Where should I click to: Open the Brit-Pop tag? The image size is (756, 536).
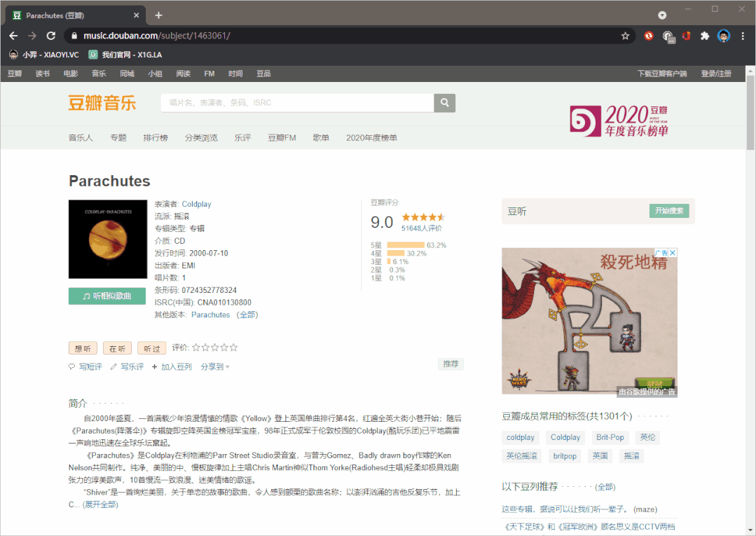coord(610,438)
